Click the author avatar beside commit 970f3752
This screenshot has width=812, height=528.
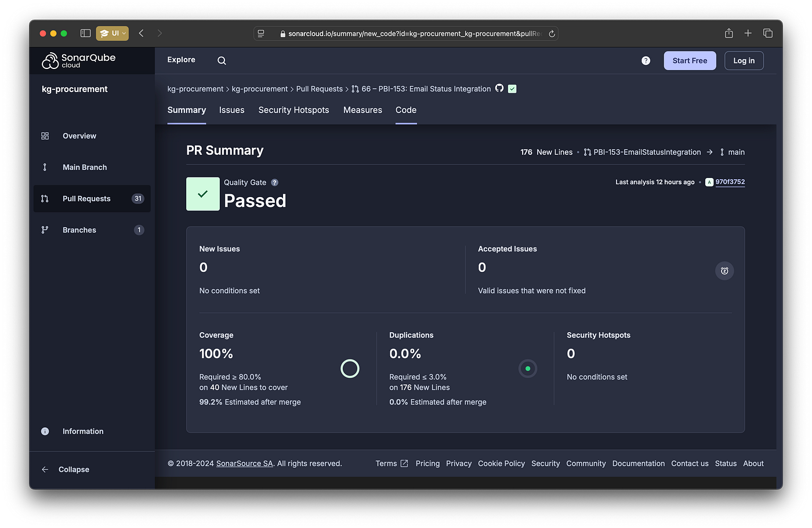(x=709, y=182)
